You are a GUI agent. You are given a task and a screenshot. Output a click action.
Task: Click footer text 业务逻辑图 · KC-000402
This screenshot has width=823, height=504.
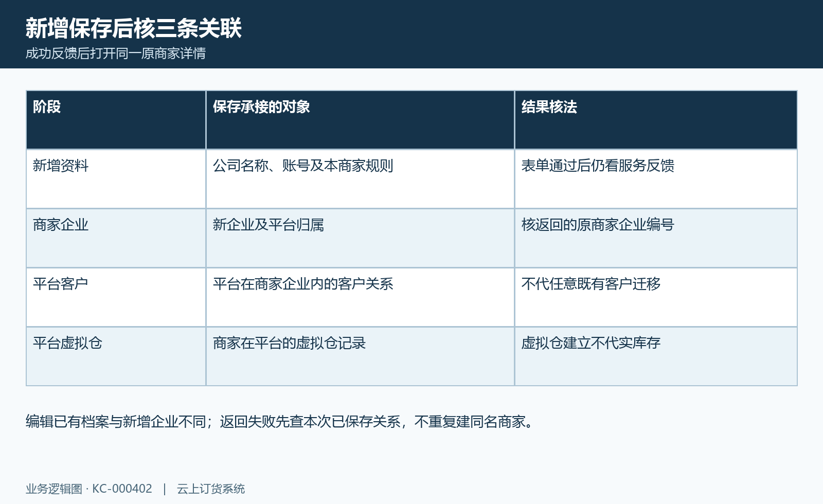tap(89, 489)
